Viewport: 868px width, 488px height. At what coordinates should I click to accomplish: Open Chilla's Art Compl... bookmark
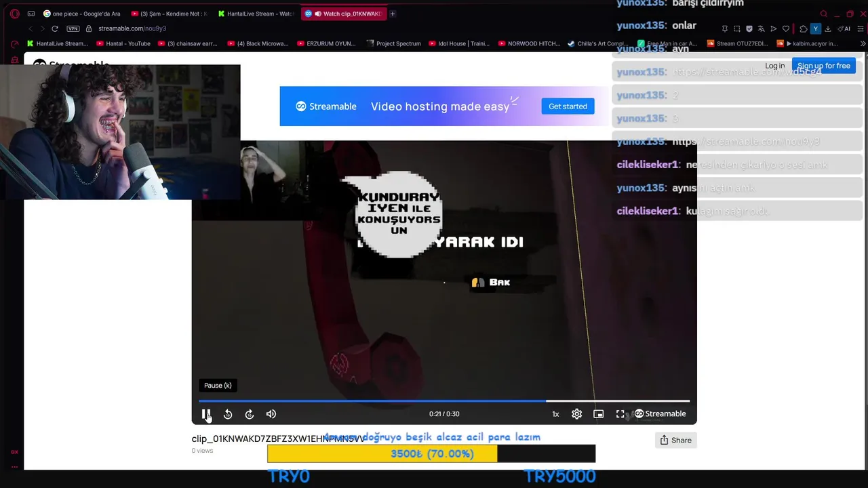598,43
